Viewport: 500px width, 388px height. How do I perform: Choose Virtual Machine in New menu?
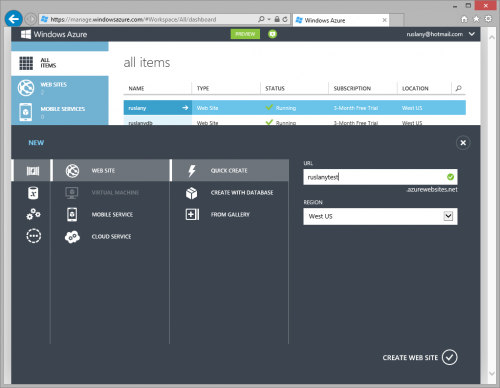tap(111, 193)
